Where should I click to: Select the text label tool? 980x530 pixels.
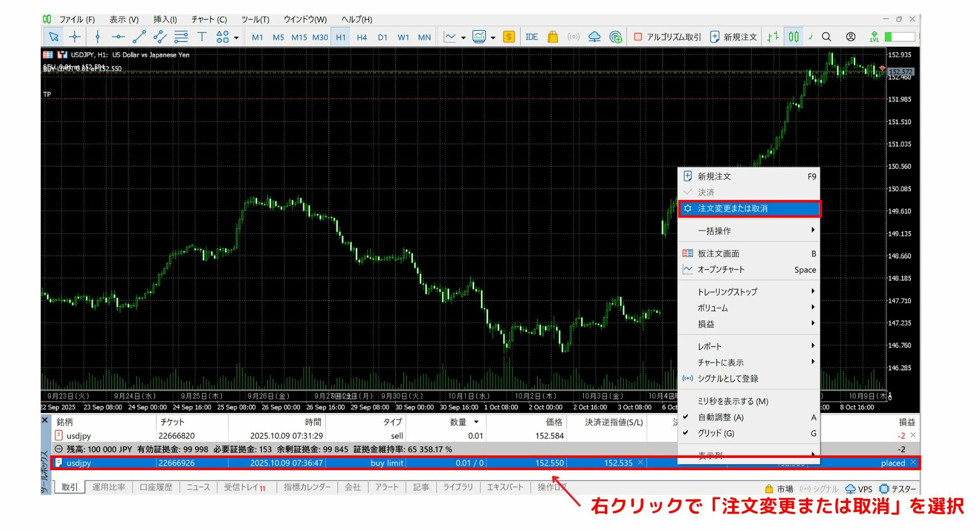tap(202, 37)
